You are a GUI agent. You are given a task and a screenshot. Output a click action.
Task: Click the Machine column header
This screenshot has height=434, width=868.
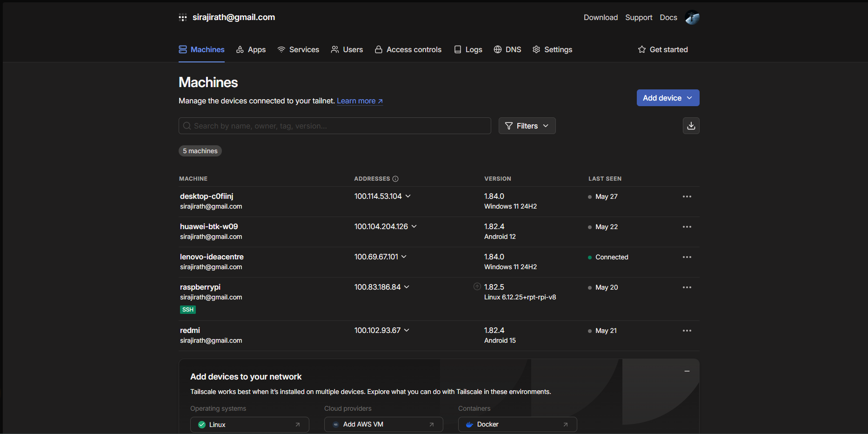pos(193,179)
